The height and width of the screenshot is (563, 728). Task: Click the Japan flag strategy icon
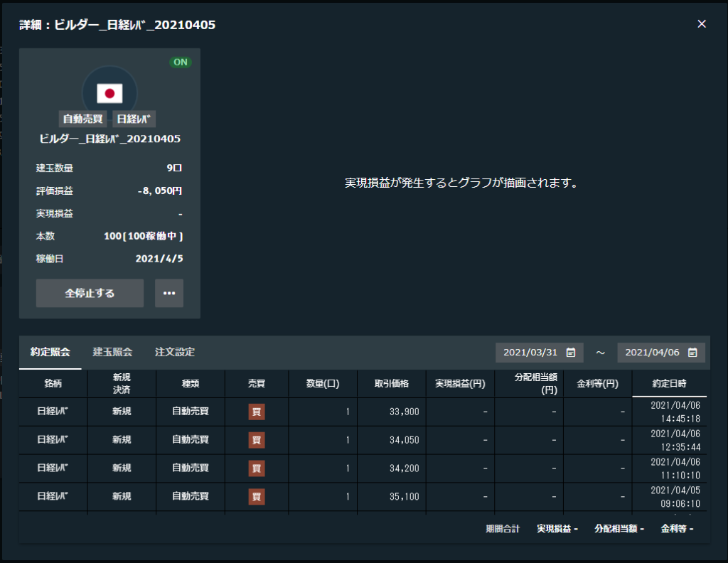[x=109, y=92]
